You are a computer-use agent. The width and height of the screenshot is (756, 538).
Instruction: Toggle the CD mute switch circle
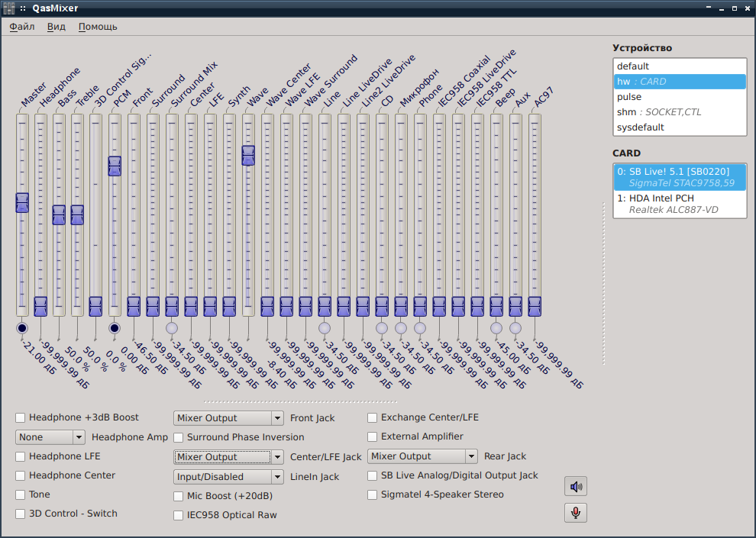pos(382,328)
